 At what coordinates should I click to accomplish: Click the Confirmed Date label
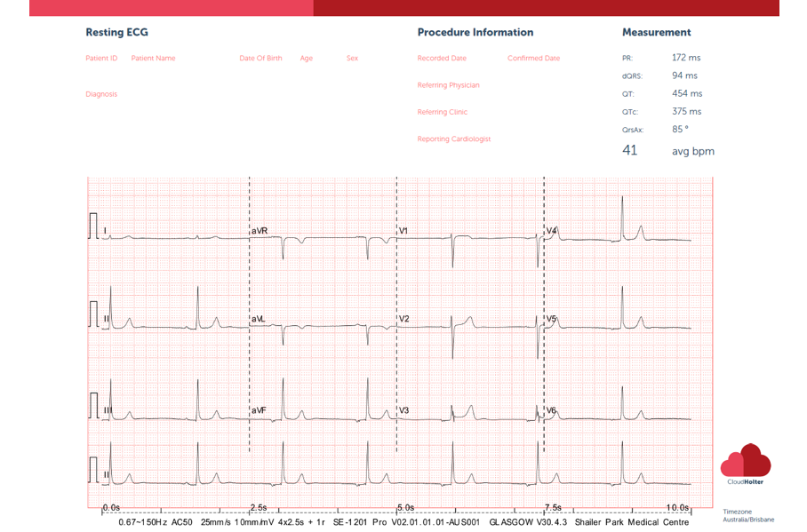[533, 59]
